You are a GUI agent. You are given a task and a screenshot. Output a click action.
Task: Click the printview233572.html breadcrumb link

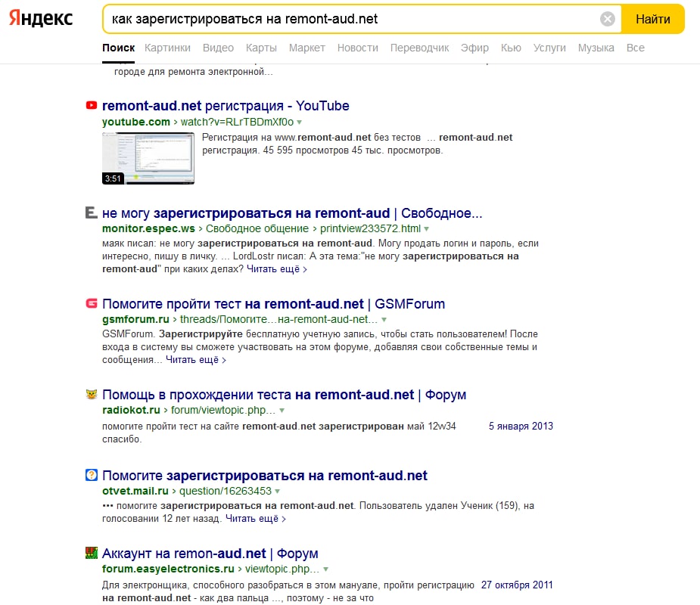(x=371, y=228)
